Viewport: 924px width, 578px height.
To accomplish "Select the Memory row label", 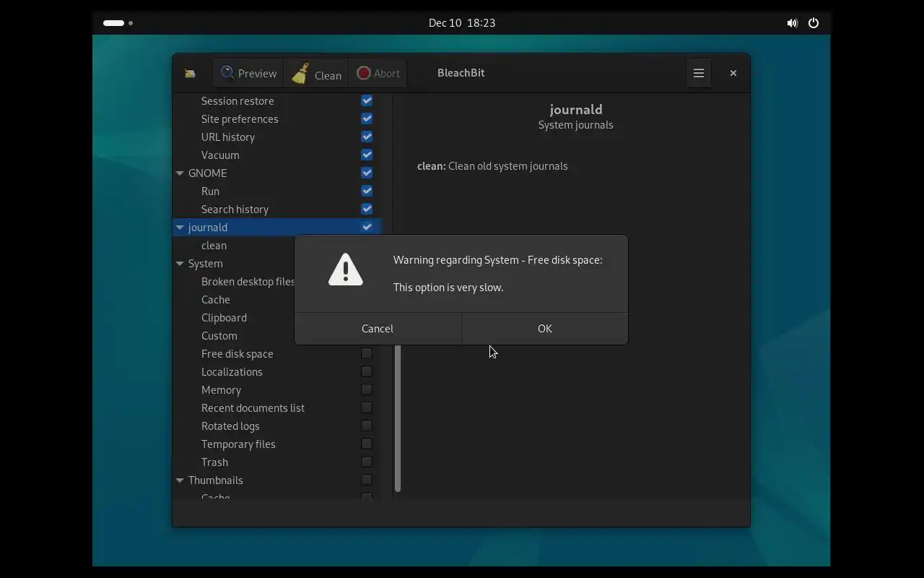I will click(221, 389).
